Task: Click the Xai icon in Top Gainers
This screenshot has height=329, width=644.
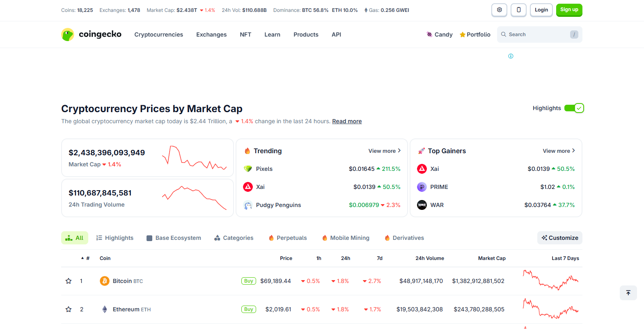Action: pos(422,169)
